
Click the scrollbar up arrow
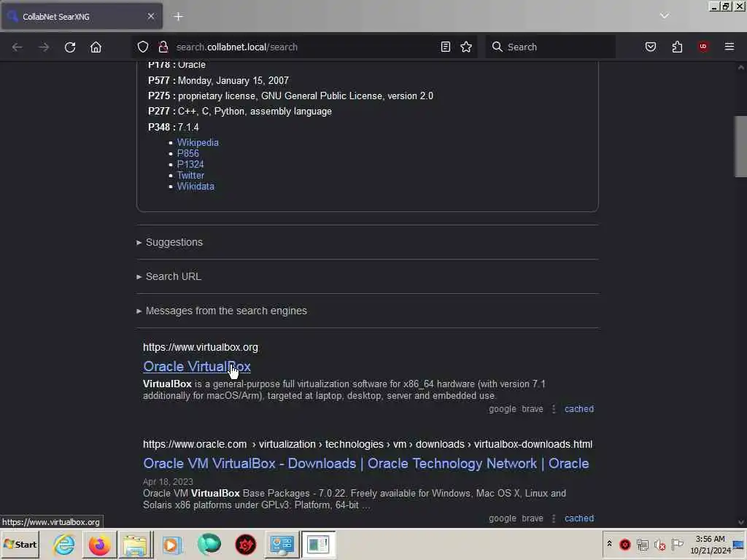tap(741, 68)
